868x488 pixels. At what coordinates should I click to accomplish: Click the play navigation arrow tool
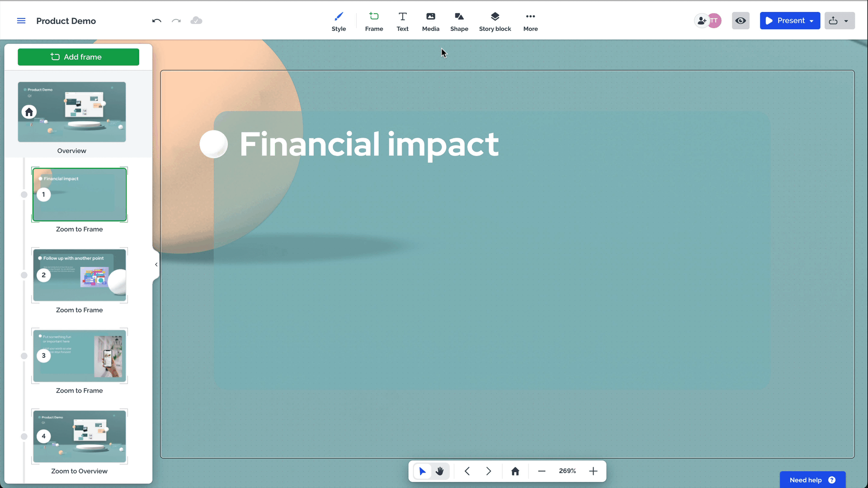click(423, 471)
